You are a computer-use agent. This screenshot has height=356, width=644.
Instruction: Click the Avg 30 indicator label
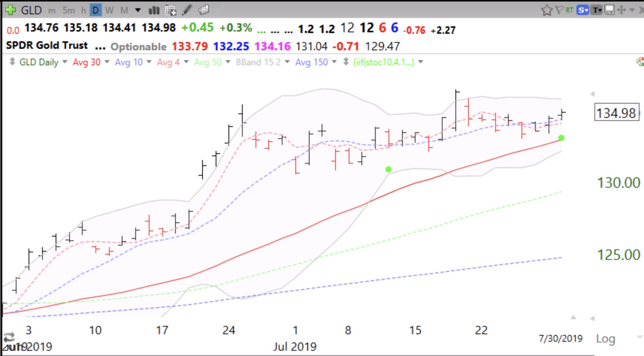pos(86,62)
